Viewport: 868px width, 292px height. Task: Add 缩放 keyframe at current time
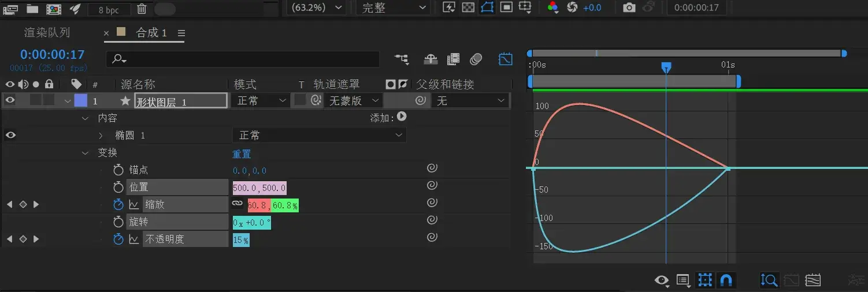coord(23,204)
